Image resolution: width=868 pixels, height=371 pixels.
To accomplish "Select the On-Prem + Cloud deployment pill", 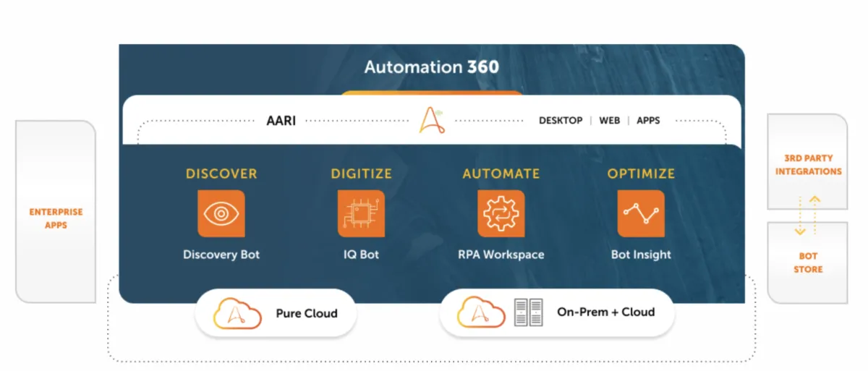I will click(x=557, y=312).
